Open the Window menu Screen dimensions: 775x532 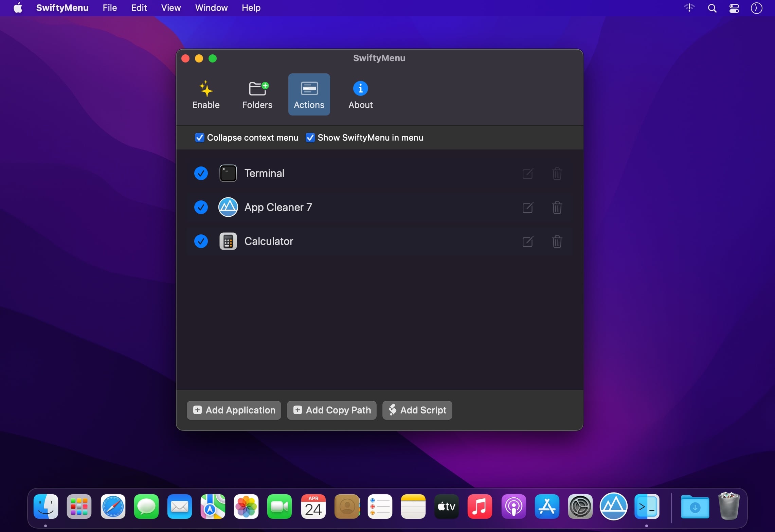[211, 8]
